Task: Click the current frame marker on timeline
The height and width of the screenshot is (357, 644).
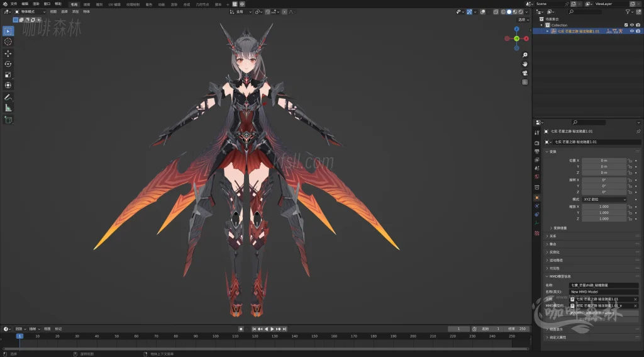Action: tap(19, 336)
